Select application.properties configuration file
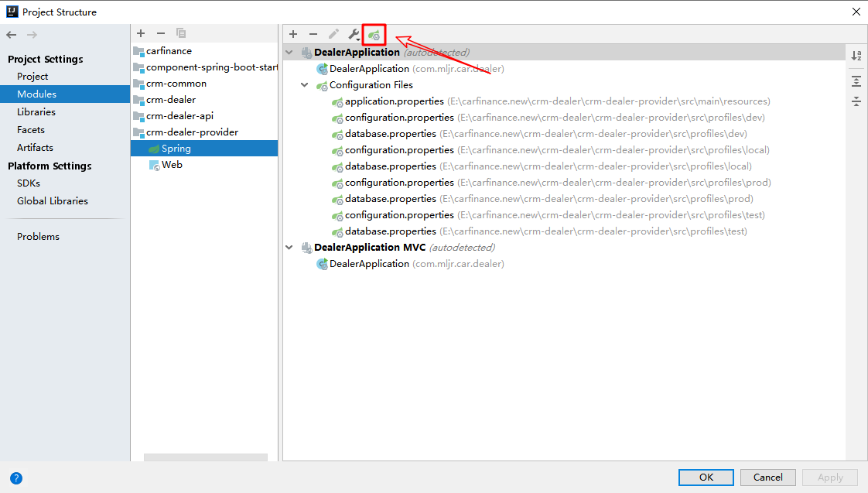This screenshot has height=493, width=868. (394, 101)
